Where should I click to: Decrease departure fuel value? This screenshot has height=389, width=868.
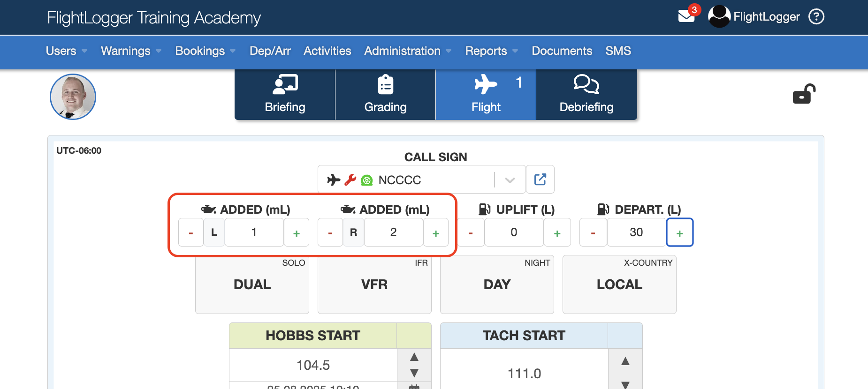[x=593, y=232]
